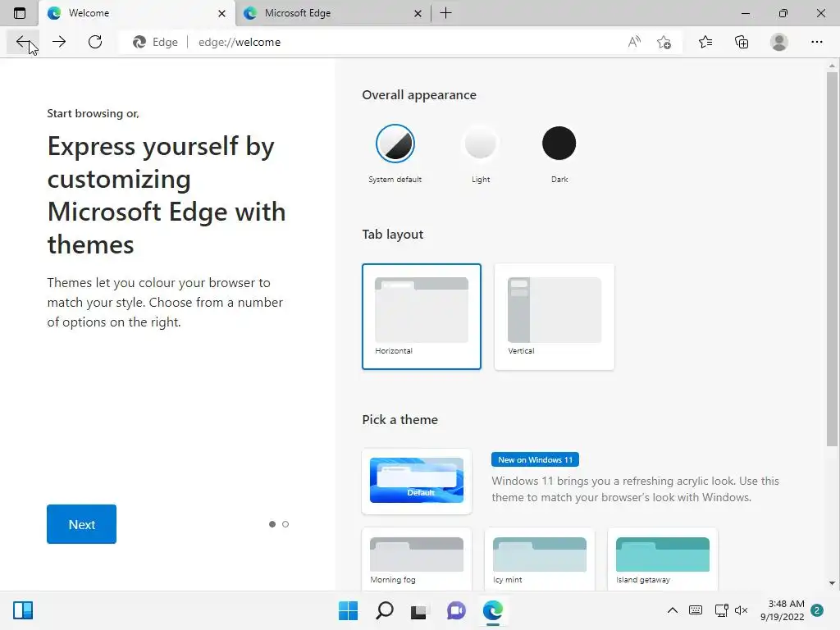Screen dimensions: 840x630
Task: Click network tray icon
Action: 722,610
